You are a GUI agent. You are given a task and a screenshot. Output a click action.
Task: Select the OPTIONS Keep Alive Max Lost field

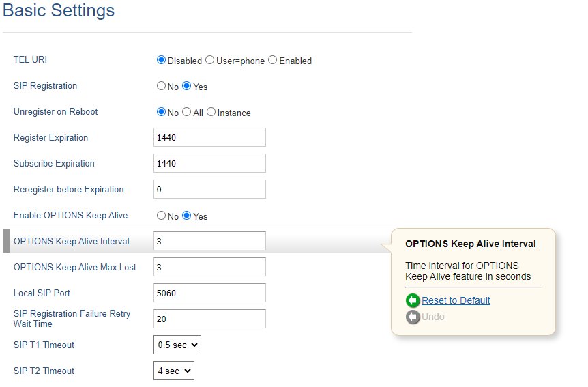(x=209, y=267)
